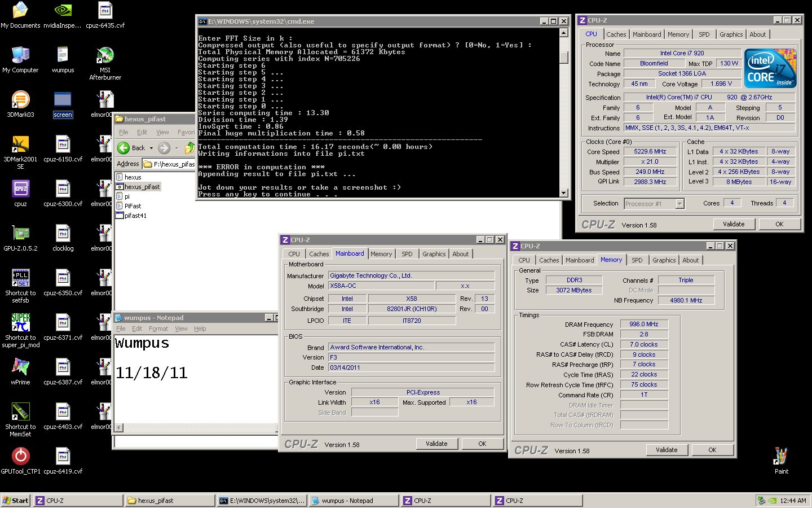Click OK in the Mainboard CPU-Z window
This screenshot has width=812, height=508.
[482, 444]
